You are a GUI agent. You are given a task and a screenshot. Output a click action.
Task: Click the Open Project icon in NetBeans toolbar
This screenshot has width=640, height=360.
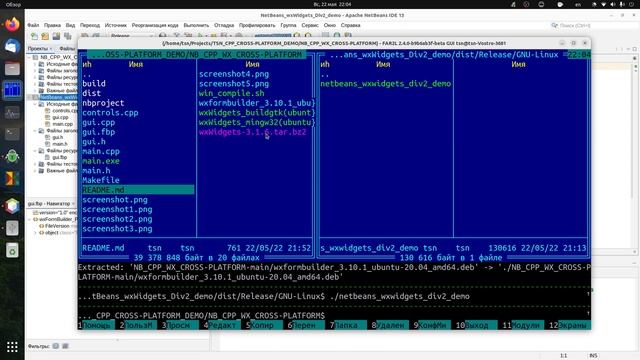point(56,36)
